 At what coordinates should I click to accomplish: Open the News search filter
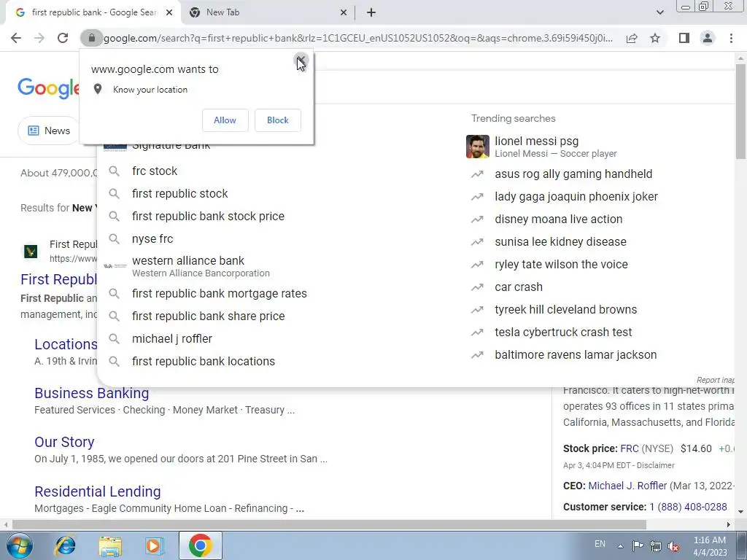click(49, 131)
